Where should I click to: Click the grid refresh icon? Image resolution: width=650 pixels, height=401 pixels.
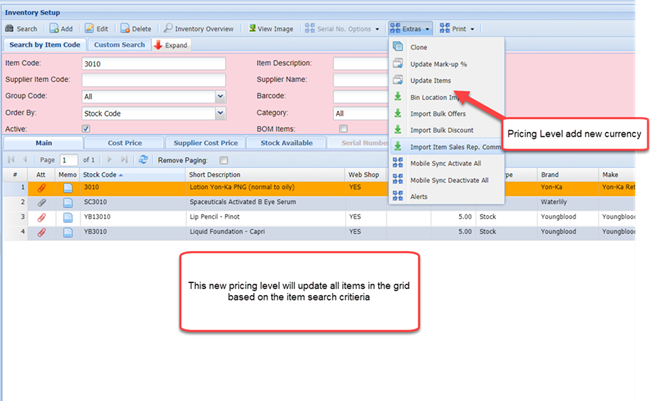coord(143,160)
